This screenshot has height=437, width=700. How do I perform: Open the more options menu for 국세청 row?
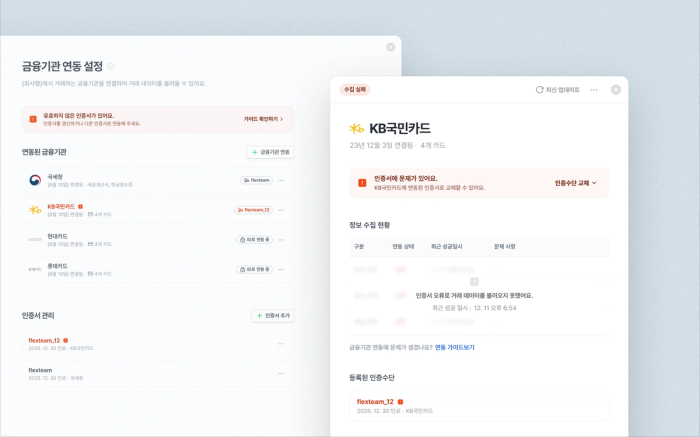click(281, 180)
